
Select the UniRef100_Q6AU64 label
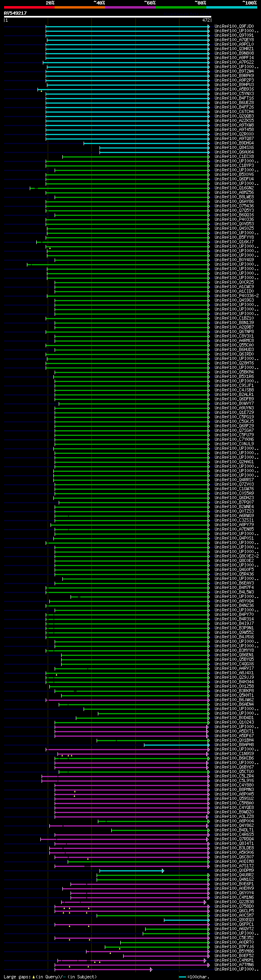coord(234,152)
